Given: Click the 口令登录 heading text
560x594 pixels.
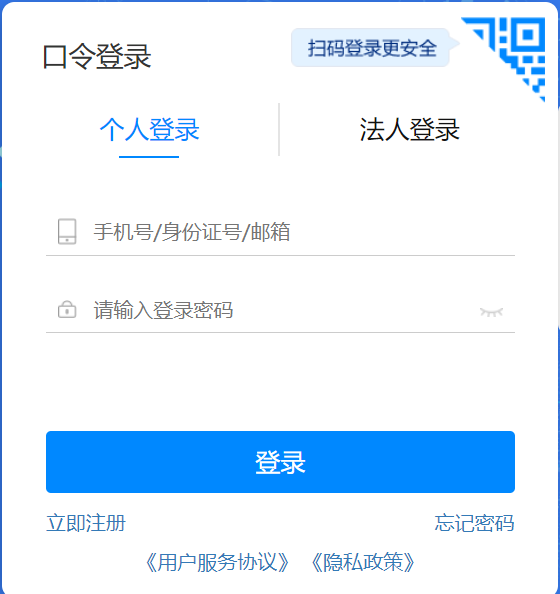Looking at the screenshot, I should pos(97,57).
